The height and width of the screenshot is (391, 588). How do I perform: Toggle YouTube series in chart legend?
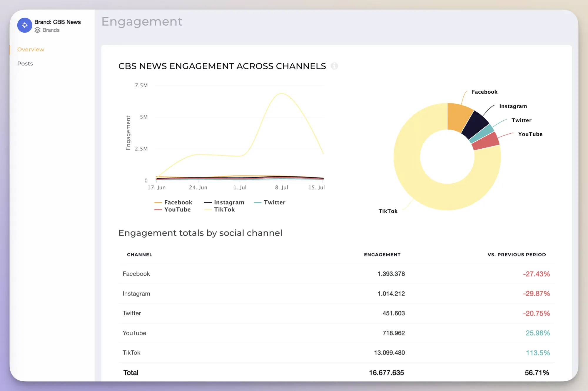point(173,209)
